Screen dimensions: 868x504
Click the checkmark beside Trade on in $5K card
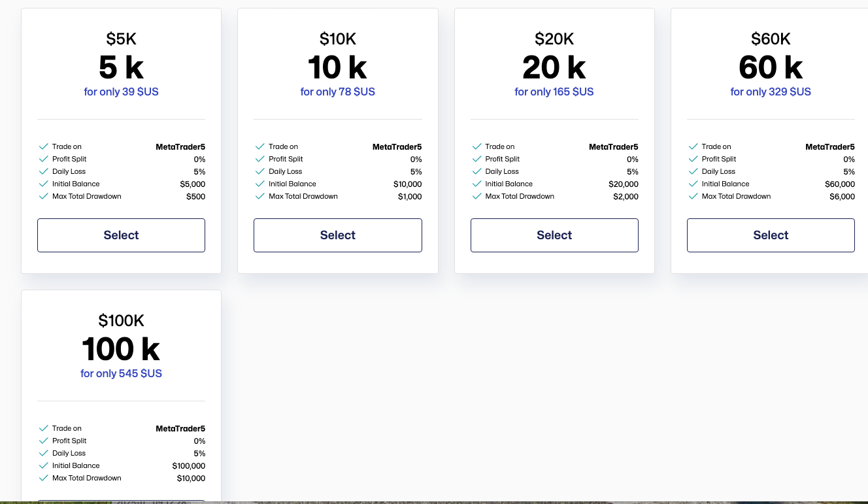click(x=44, y=146)
